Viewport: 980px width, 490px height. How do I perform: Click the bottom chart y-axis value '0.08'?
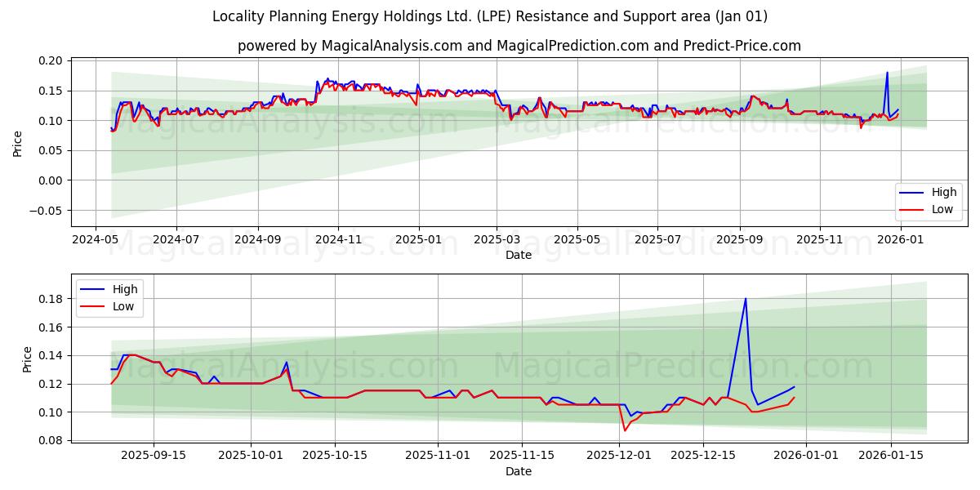pyautogui.click(x=51, y=441)
